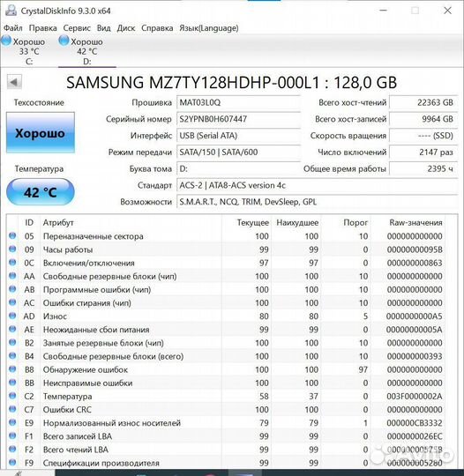Click the Текущее column header
Viewport: 464px width, 476px height.
coord(253,222)
